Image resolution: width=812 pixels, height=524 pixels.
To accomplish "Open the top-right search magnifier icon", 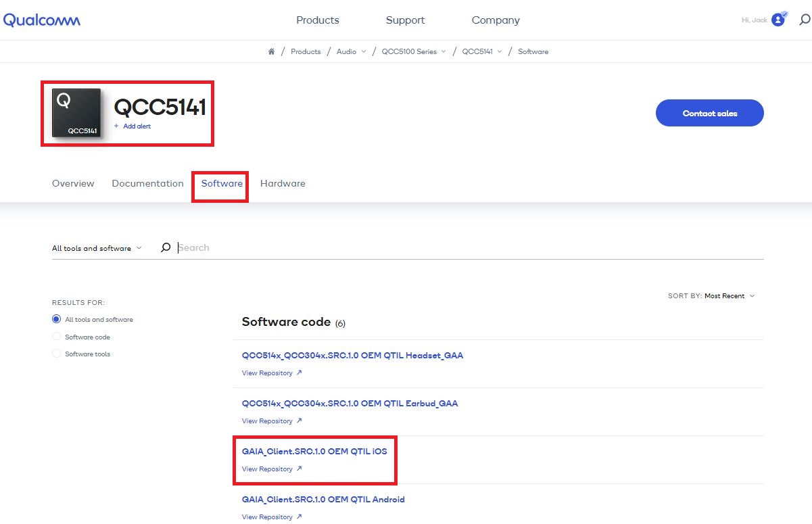I will (805, 20).
